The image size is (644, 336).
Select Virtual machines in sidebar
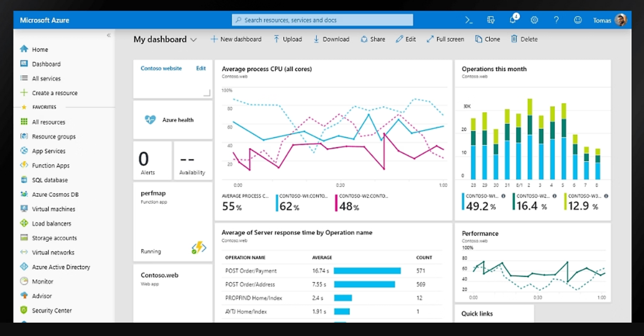tap(53, 209)
